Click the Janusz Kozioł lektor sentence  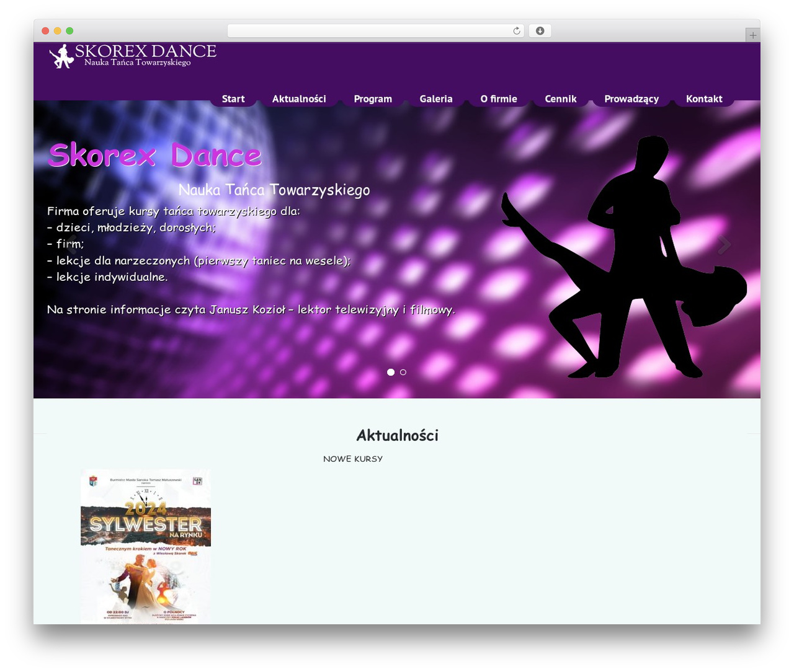point(251,309)
